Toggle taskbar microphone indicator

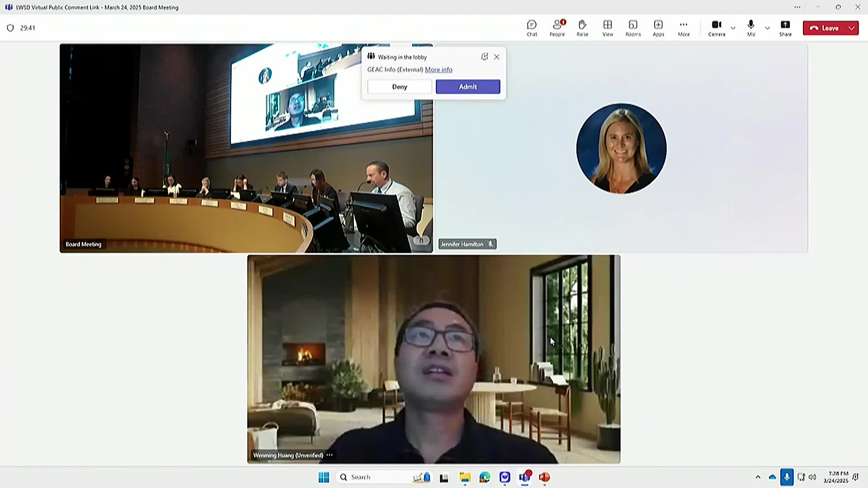pos(787,477)
